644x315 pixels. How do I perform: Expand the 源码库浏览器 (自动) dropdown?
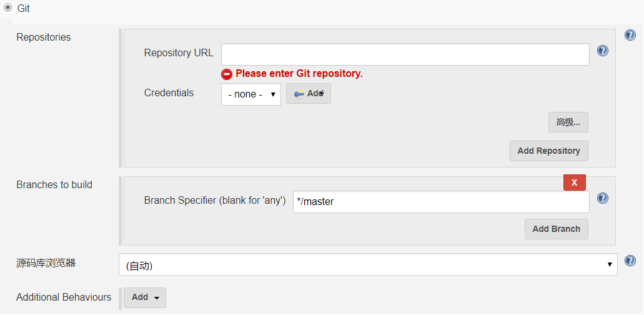[x=368, y=264]
